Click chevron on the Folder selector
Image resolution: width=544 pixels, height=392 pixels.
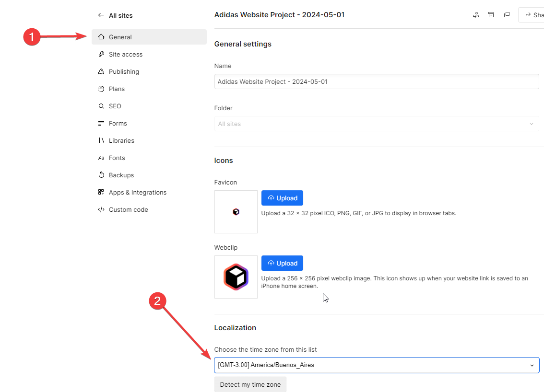(x=532, y=124)
